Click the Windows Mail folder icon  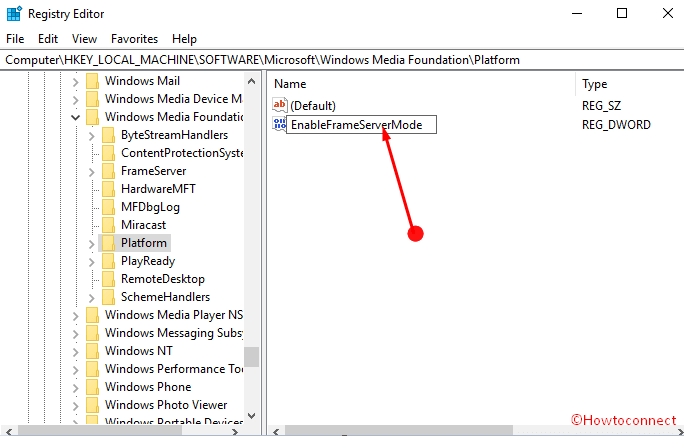pyautogui.click(x=92, y=81)
